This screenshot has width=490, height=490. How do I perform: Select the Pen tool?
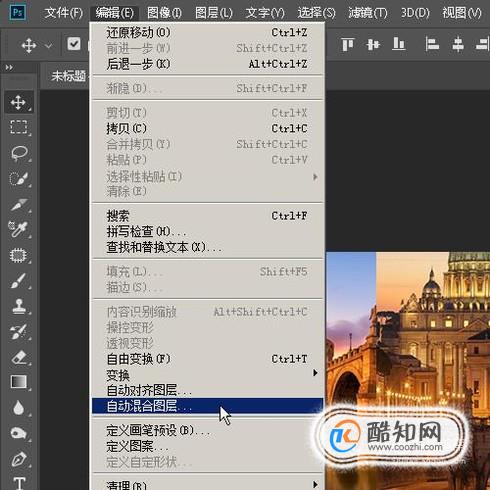click(18, 459)
